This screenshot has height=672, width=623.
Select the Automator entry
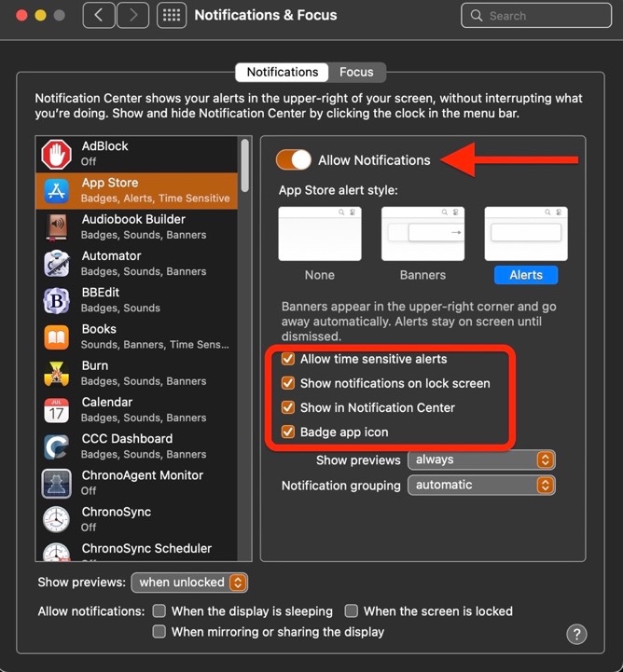(x=137, y=264)
